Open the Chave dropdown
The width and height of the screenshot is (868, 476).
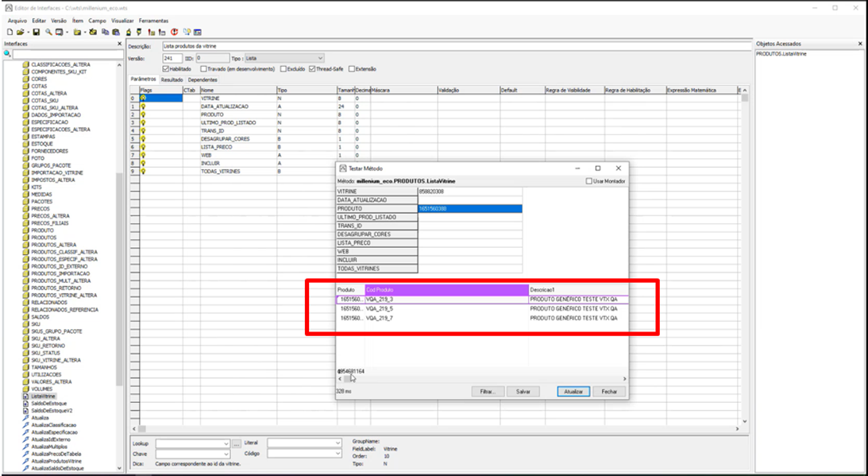193,454
